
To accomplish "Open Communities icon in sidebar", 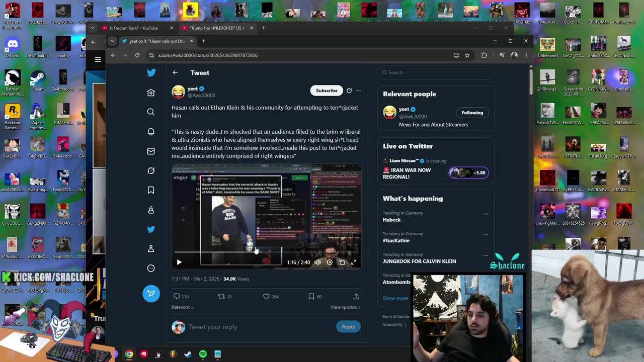I will (x=151, y=210).
